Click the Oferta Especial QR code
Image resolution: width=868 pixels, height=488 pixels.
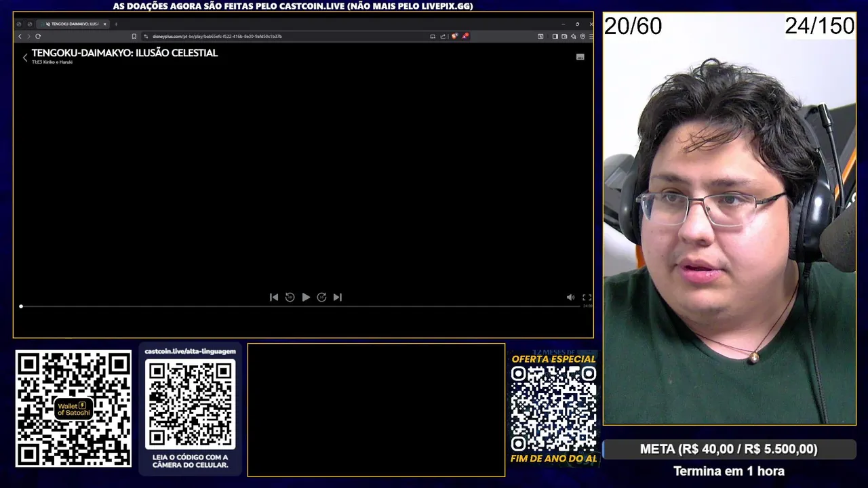tap(553, 409)
